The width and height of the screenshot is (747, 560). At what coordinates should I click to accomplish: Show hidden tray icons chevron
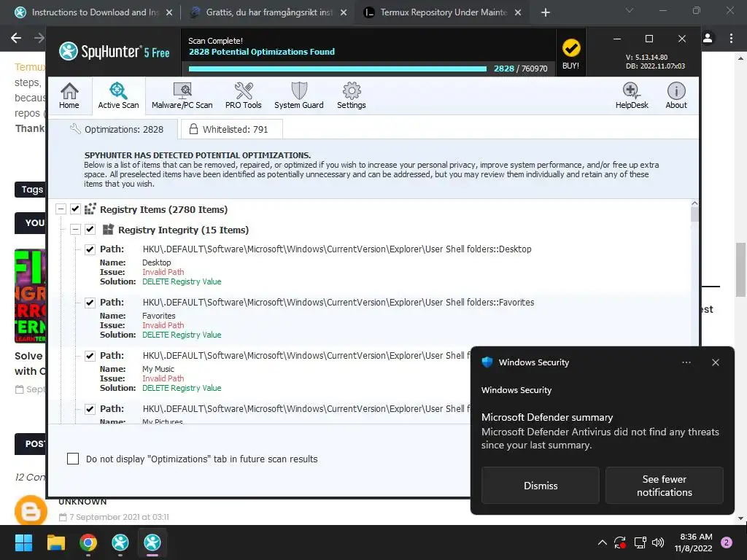click(602, 542)
